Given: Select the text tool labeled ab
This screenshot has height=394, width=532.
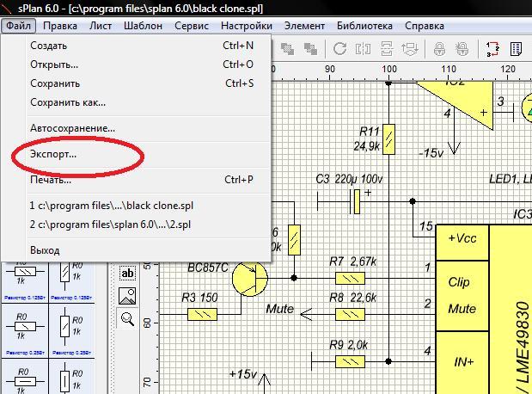Looking at the screenshot, I should pos(128,274).
